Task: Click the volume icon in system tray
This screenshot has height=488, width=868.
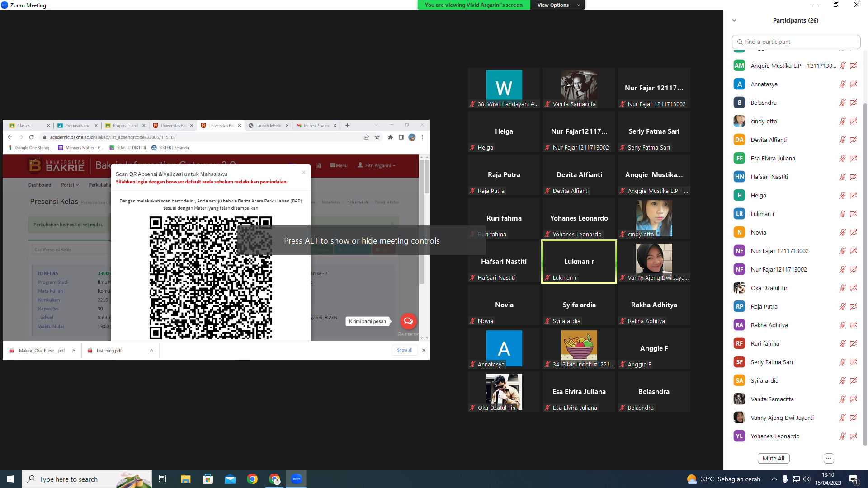Action: click(807, 479)
